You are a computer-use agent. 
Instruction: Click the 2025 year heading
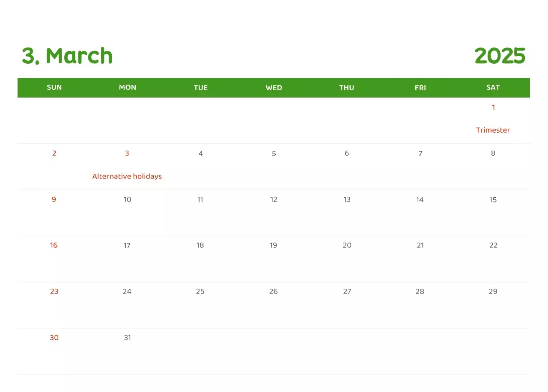(500, 56)
